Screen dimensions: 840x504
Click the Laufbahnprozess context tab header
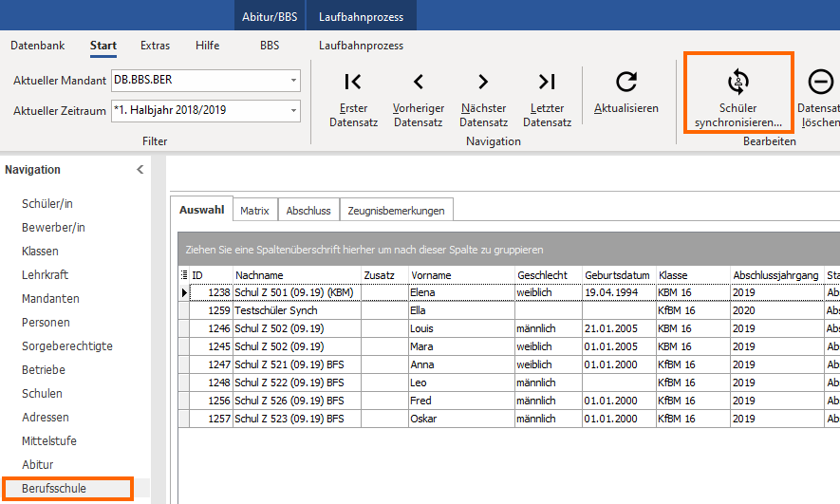coord(361,16)
